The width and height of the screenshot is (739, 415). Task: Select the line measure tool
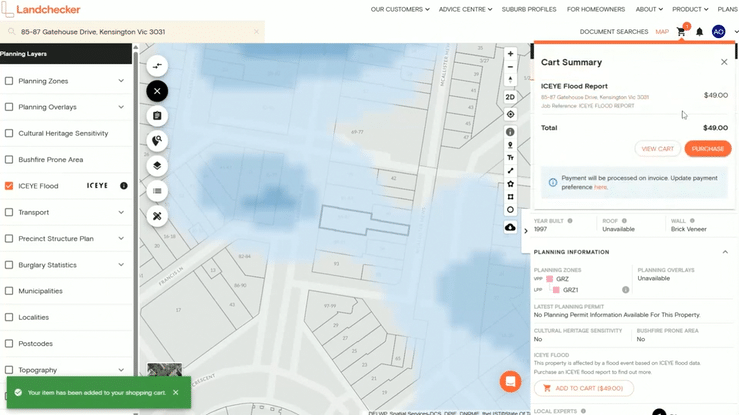click(x=510, y=171)
